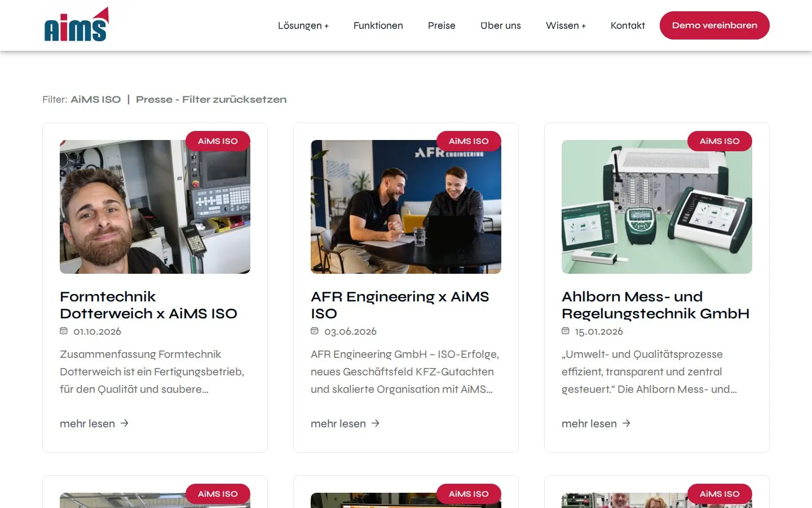Image resolution: width=812 pixels, height=508 pixels.
Task: Click calendar icon beside 15.01.2026
Action: click(x=566, y=331)
